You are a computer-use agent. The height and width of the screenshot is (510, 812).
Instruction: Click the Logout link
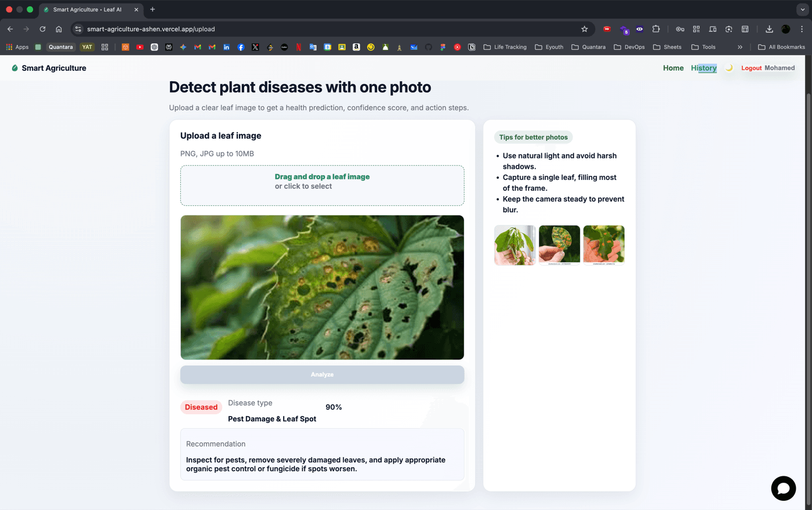click(751, 68)
